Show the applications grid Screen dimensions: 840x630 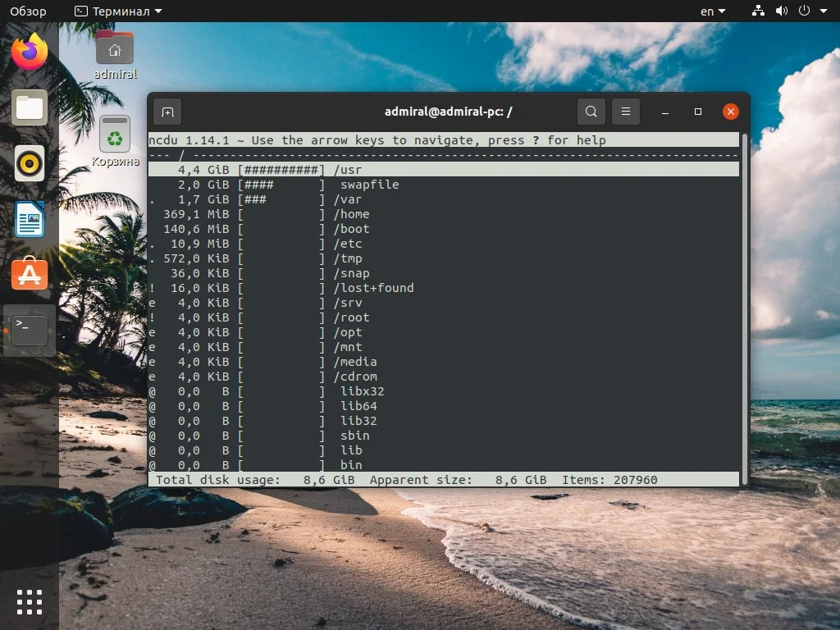pyautogui.click(x=29, y=601)
